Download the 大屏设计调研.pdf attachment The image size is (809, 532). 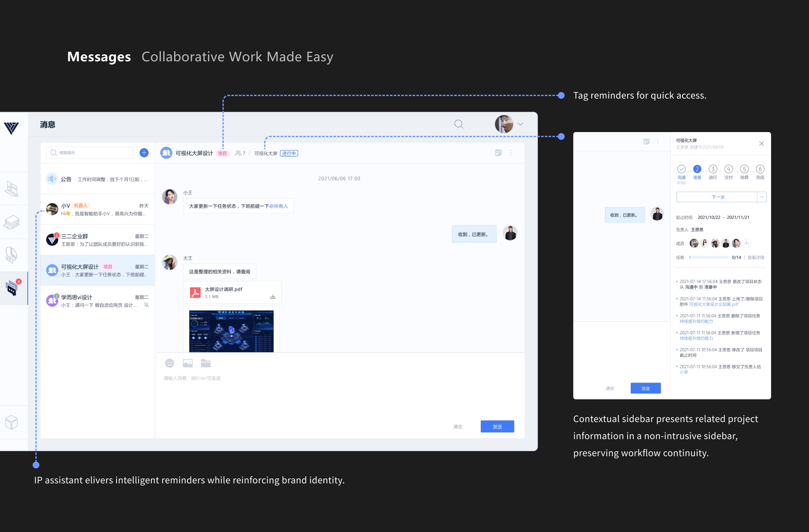coord(273,297)
